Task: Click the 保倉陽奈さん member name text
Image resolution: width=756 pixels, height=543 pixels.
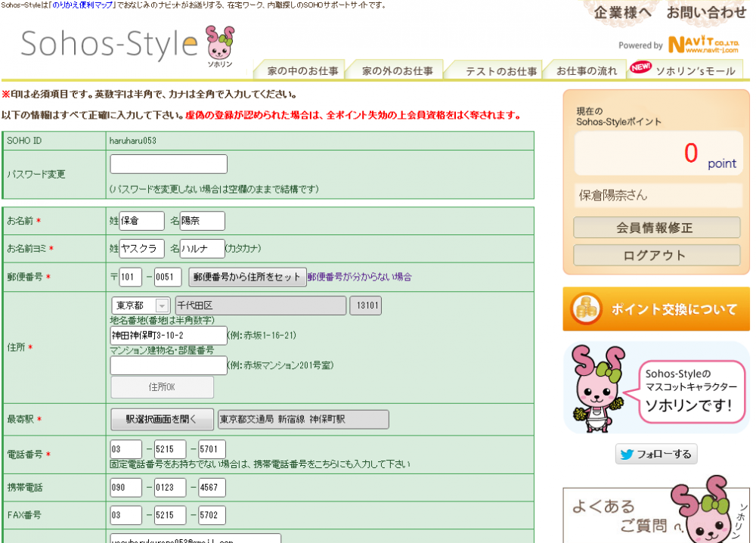Action: 613,195
